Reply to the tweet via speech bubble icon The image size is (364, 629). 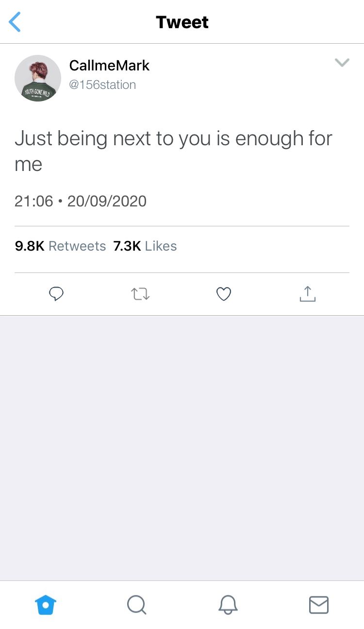point(57,293)
